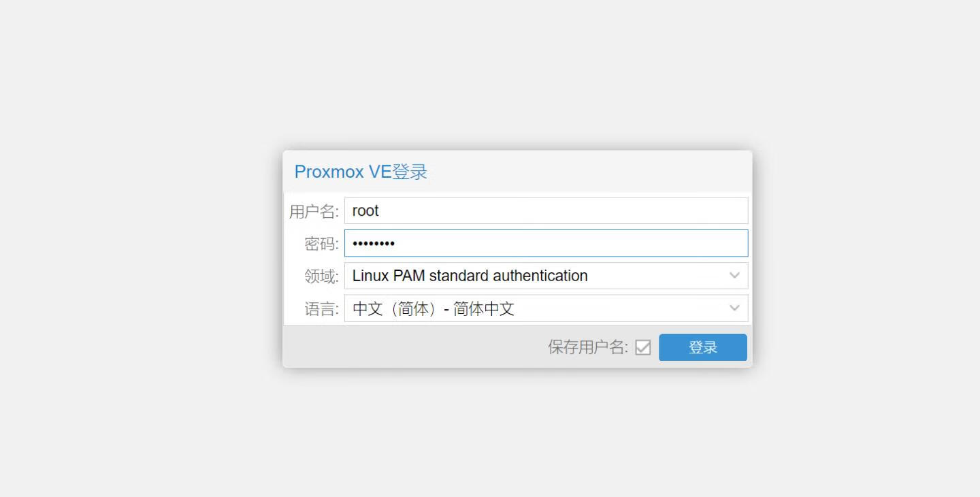Click the 用户名 label text

point(314,212)
